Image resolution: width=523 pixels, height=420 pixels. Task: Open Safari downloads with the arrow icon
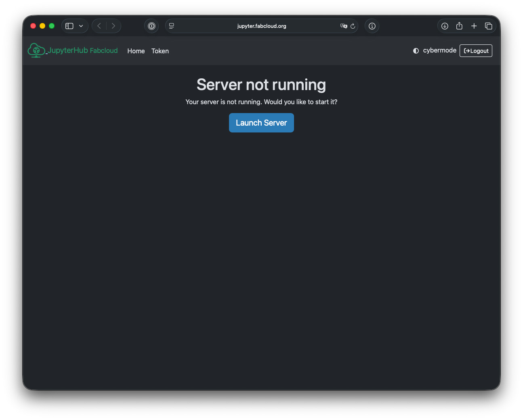tap(445, 25)
